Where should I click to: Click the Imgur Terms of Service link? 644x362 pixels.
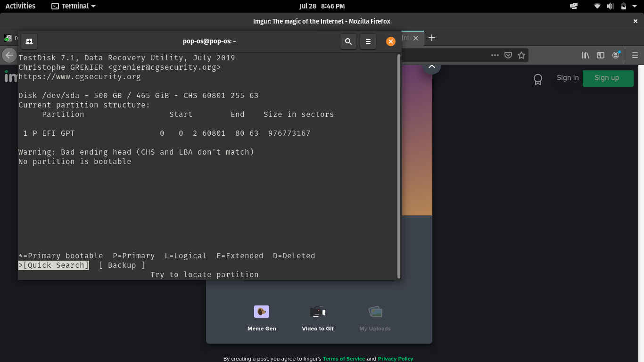[344, 359]
